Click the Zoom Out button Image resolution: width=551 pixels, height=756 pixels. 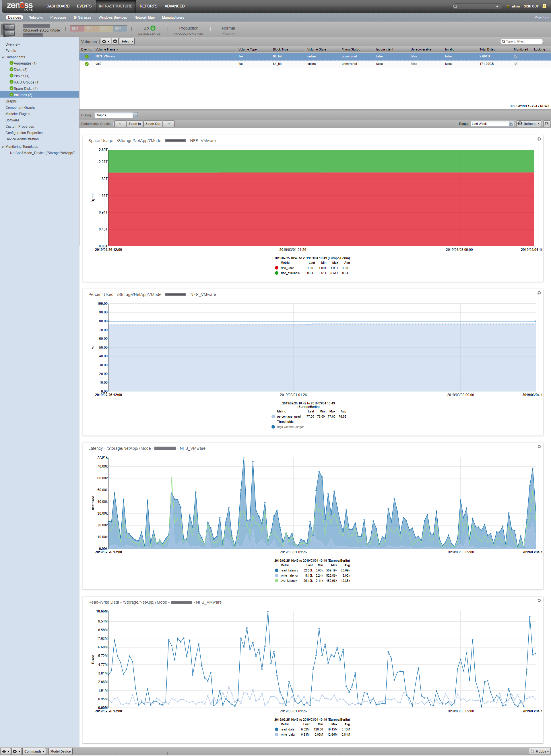pyautogui.click(x=153, y=124)
